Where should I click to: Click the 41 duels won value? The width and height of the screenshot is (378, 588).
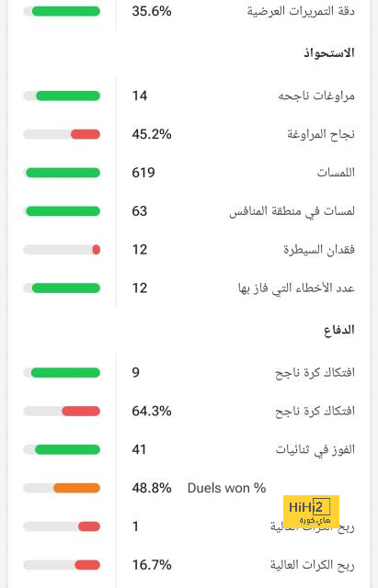139,449
